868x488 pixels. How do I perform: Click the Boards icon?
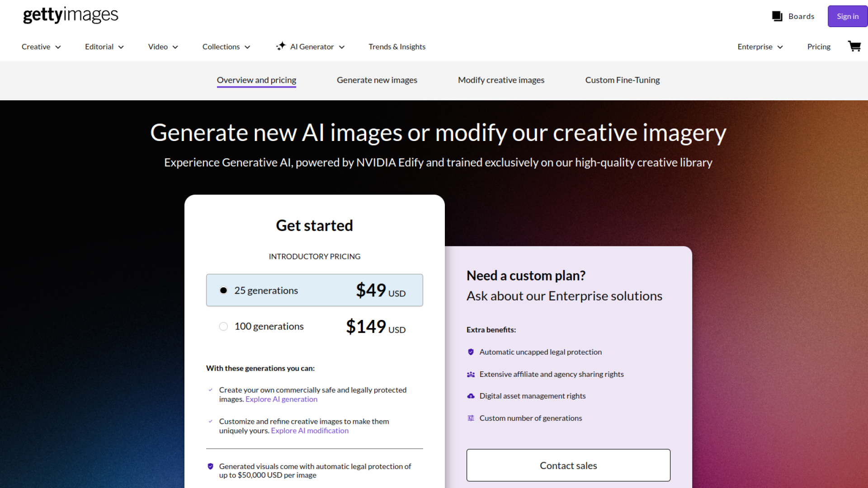pyautogui.click(x=777, y=16)
